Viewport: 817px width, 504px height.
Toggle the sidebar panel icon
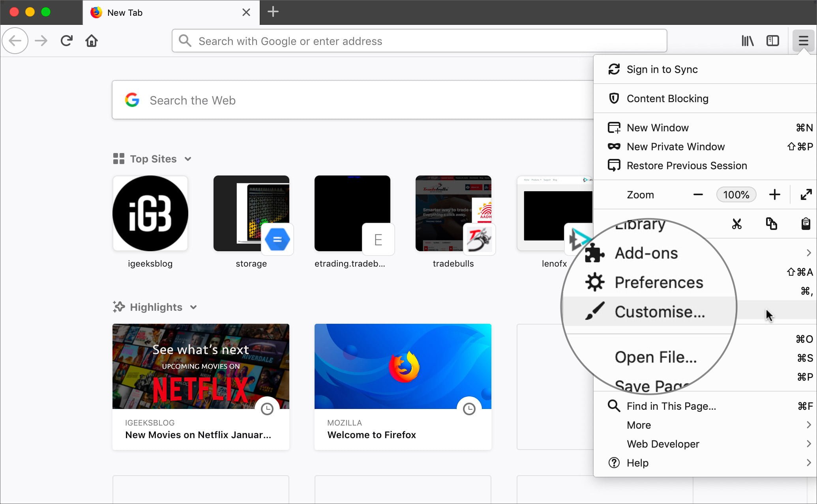coord(772,41)
